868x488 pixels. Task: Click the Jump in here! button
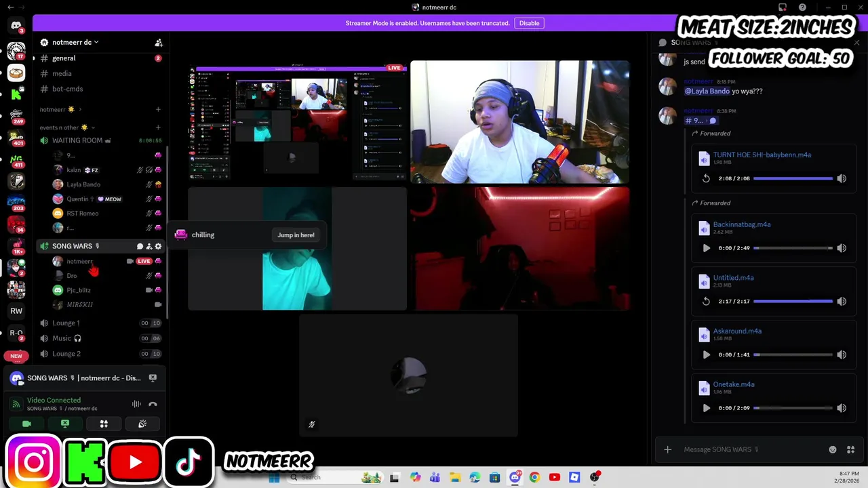pyautogui.click(x=296, y=235)
